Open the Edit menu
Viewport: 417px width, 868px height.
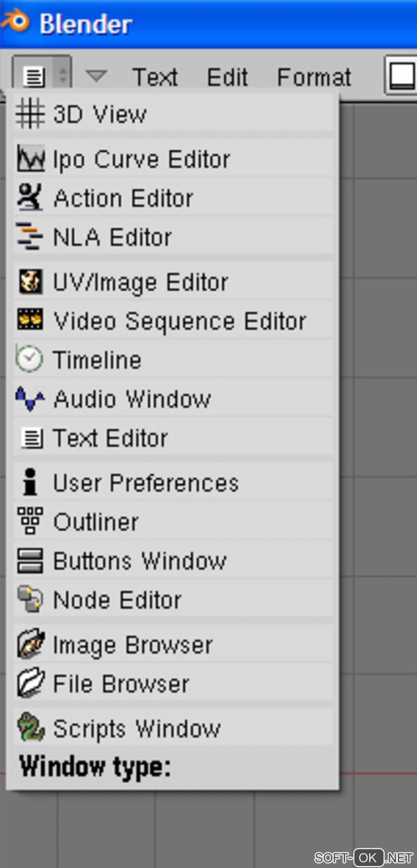pos(227,77)
